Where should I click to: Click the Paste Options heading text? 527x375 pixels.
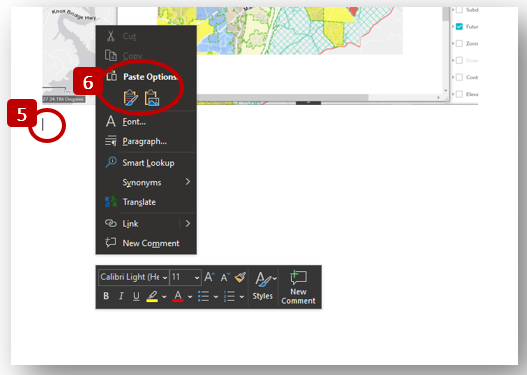(150, 77)
